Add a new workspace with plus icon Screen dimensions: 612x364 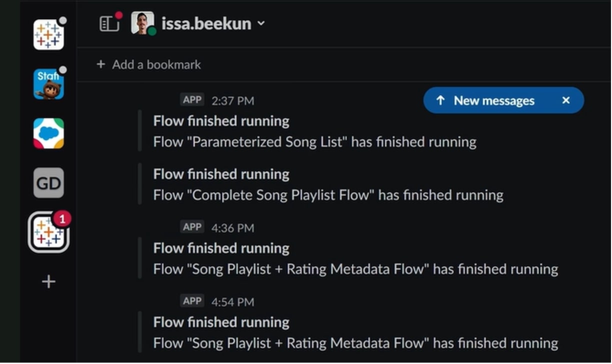tap(48, 282)
